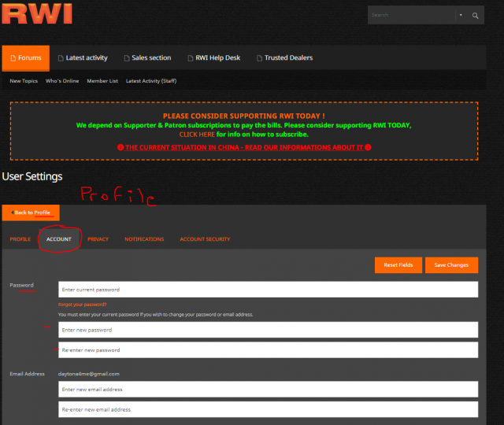The width and height of the screenshot is (504, 425).
Task: Switch to the NOTIFICATIONS settings tab
Action: point(144,239)
